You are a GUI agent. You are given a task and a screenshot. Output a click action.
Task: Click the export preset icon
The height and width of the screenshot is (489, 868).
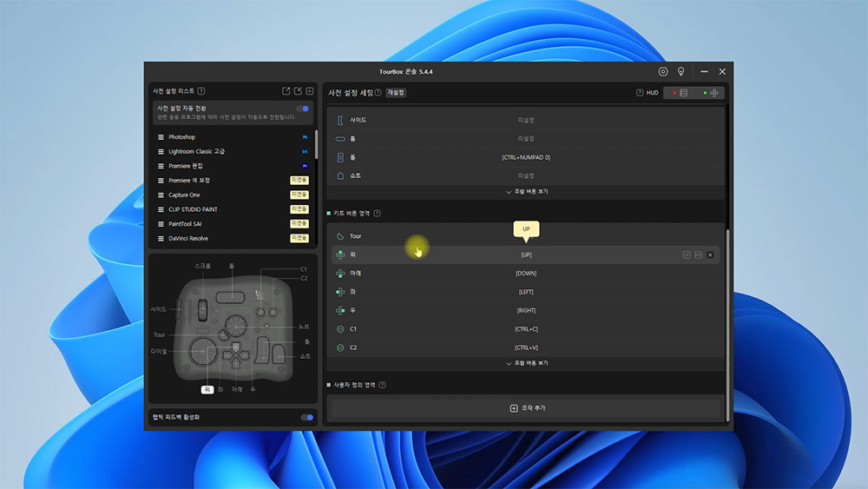coord(286,91)
